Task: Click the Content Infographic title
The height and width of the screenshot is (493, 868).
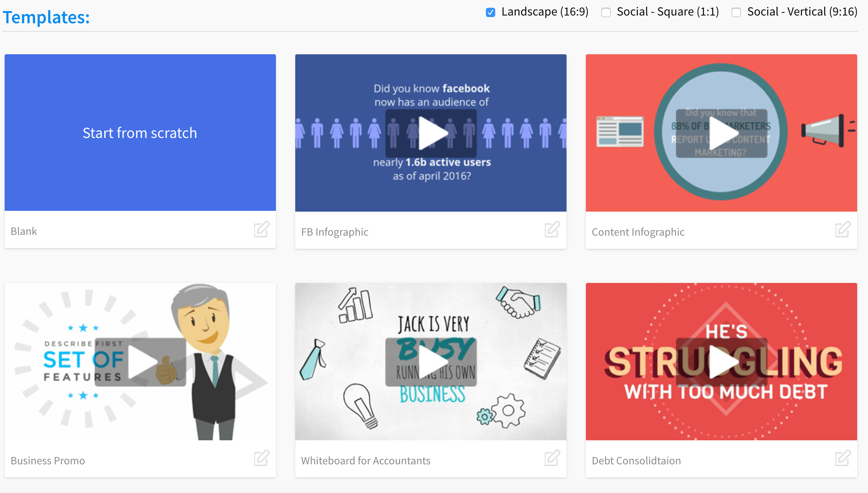Action: click(638, 232)
